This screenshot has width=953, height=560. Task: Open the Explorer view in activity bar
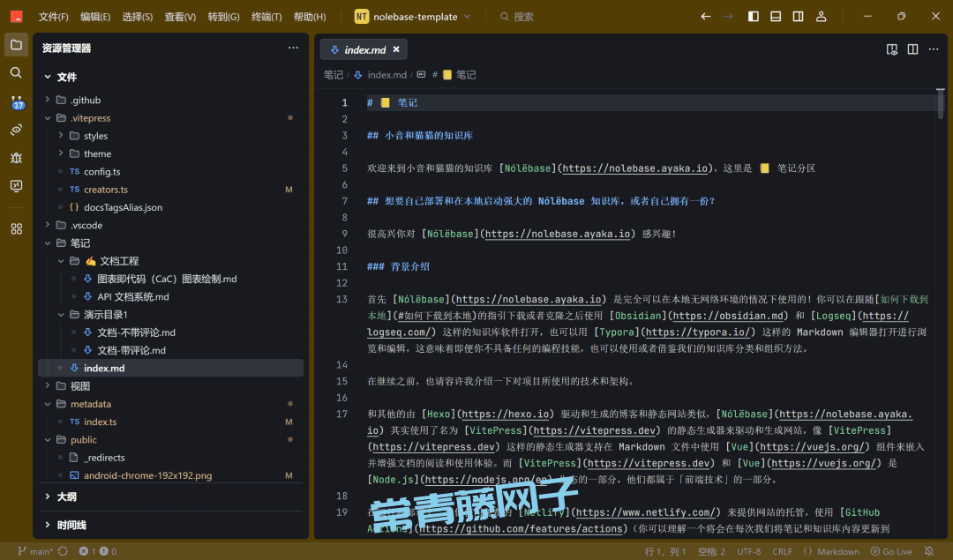[x=17, y=45]
